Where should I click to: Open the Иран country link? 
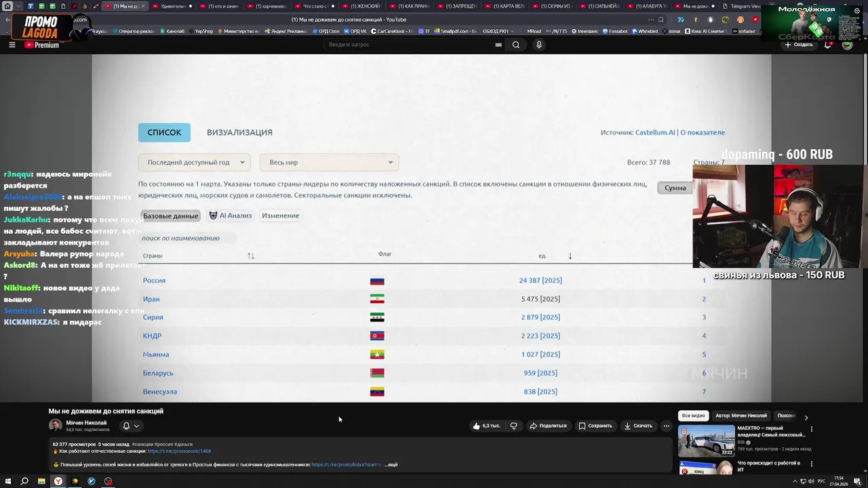pyautogui.click(x=151, y=299)
